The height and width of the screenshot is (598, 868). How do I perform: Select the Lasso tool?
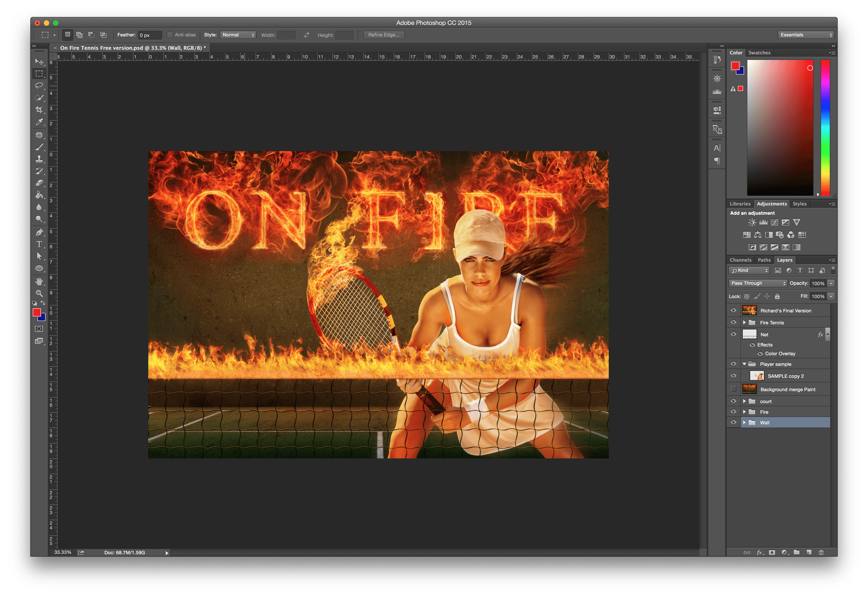click(x=39, y=86)
